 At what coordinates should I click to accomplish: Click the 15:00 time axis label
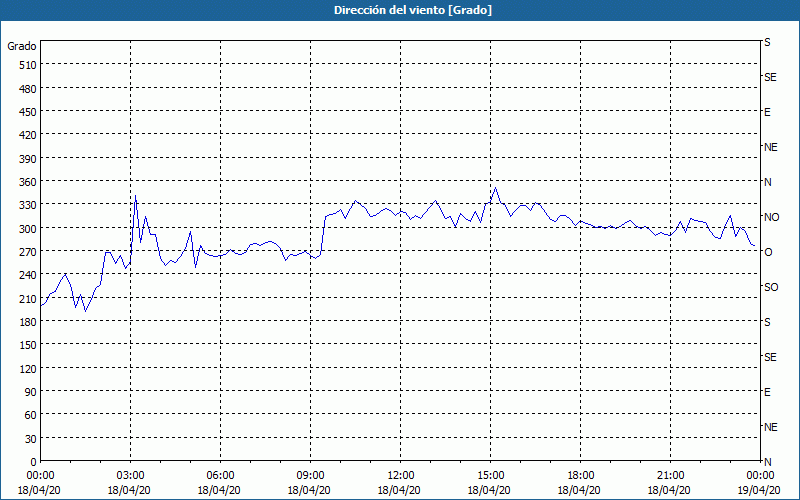[490, 476]
